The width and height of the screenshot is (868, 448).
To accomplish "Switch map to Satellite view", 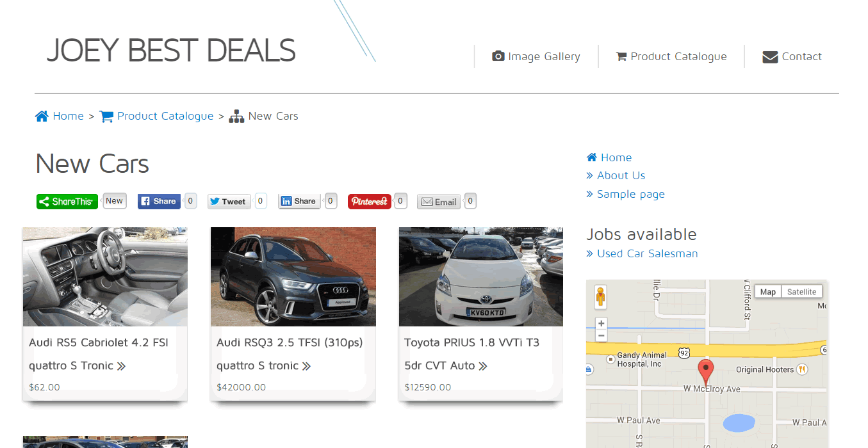I will [x=801, y=292].
